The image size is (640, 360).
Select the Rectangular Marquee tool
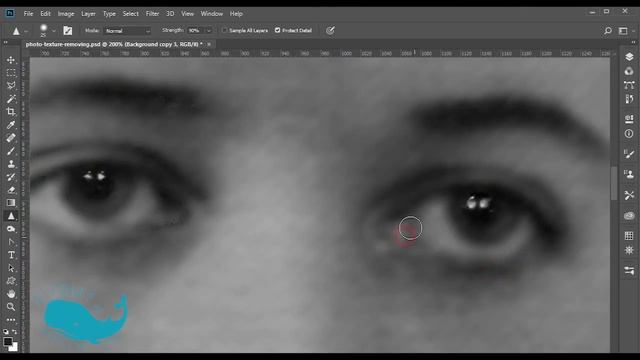pos(11,73)
